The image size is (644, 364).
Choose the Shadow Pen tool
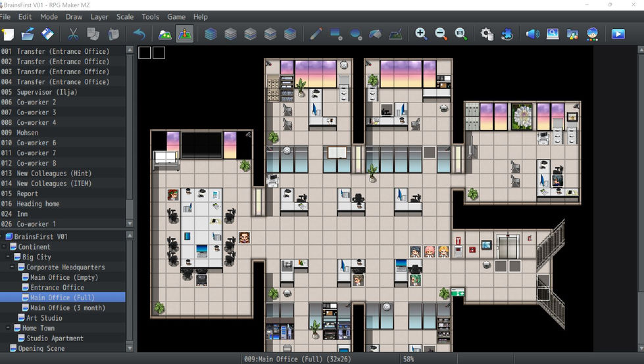coord(395,34)
